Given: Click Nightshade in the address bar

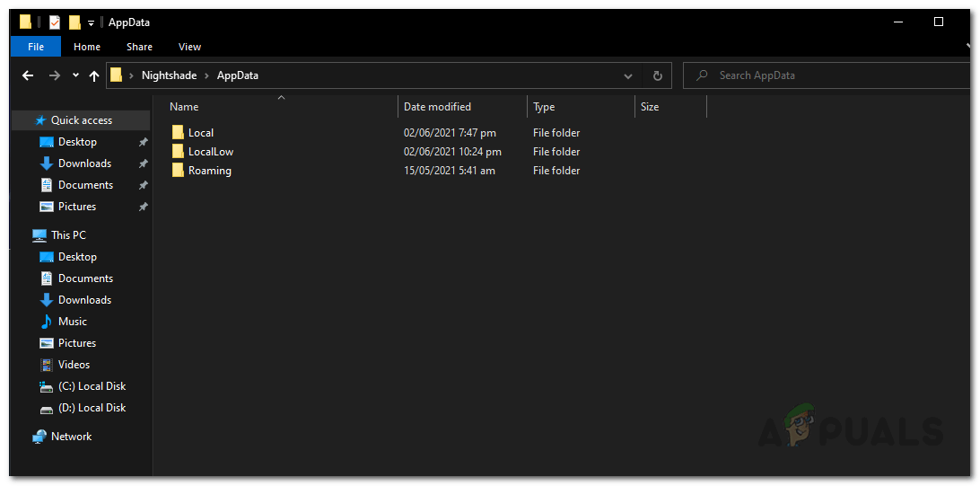Looking at the screenshot, I should pyautogui.click(x=169, y=75).
